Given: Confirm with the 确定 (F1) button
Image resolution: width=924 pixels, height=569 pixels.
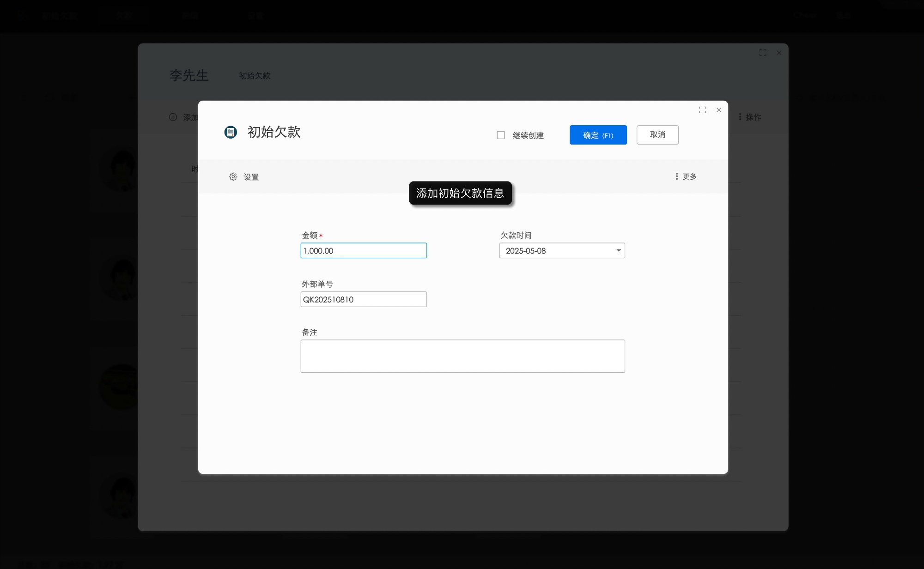Looking at the screenshot, I should coord(598,135).
